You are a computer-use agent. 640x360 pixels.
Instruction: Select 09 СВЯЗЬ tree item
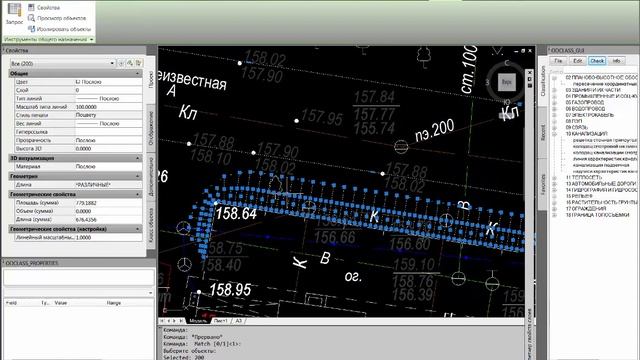coord(576,128)
